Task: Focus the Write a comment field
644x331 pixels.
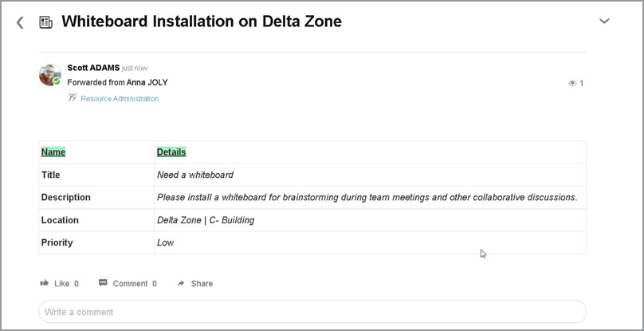Action: click(x=312, y=311)
